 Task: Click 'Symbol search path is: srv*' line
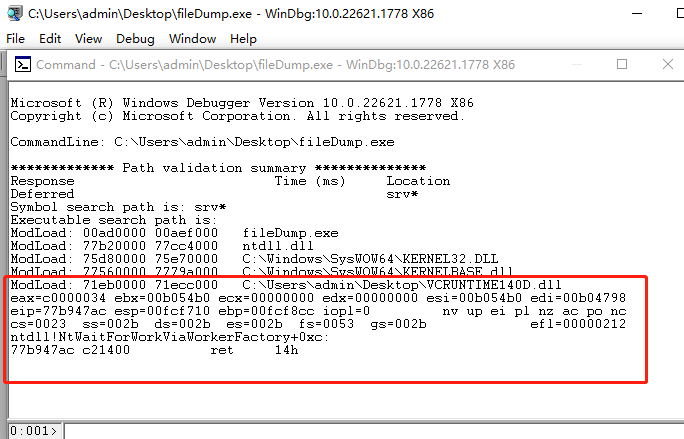point(118,207)
